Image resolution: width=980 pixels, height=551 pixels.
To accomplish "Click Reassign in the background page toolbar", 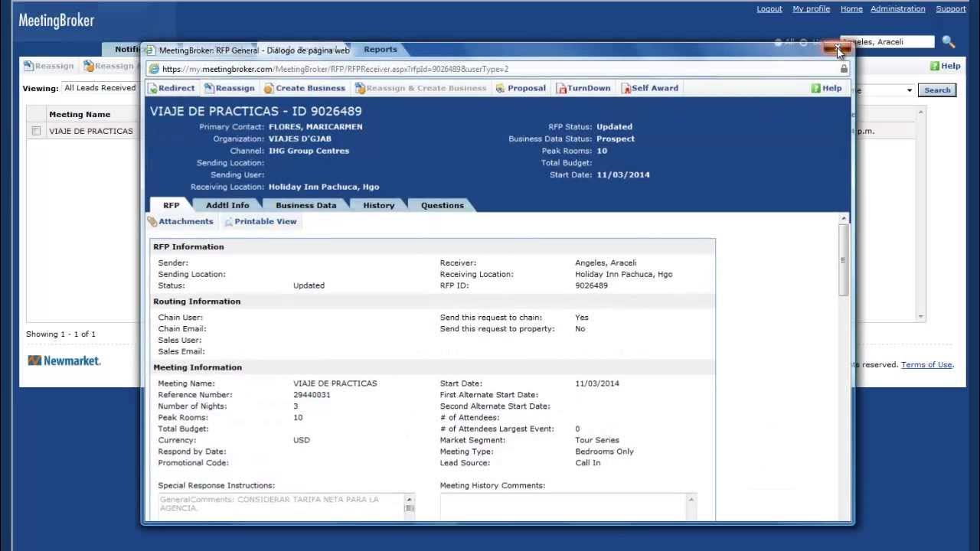I will click(48, 66).
